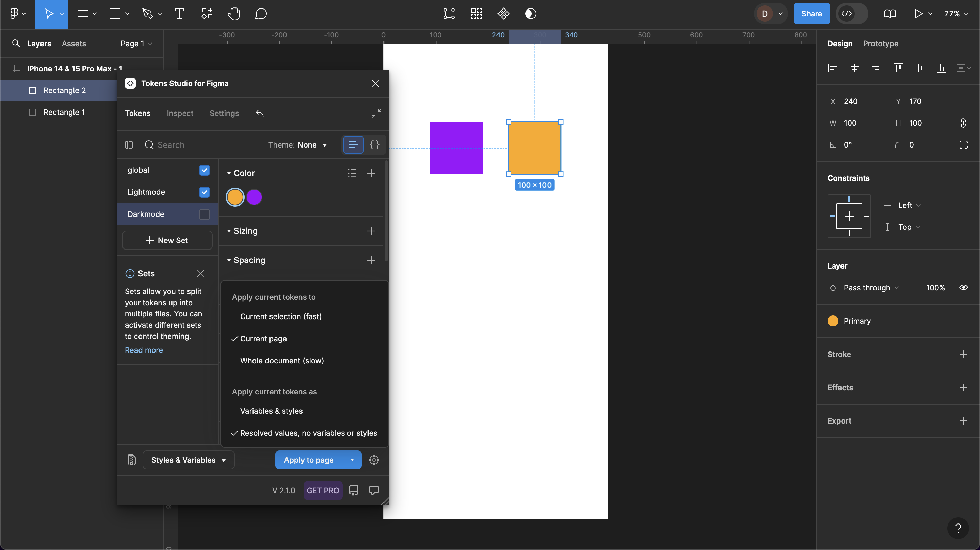Click the plugin undo arrow icon
980x550 pixels.
259,113
